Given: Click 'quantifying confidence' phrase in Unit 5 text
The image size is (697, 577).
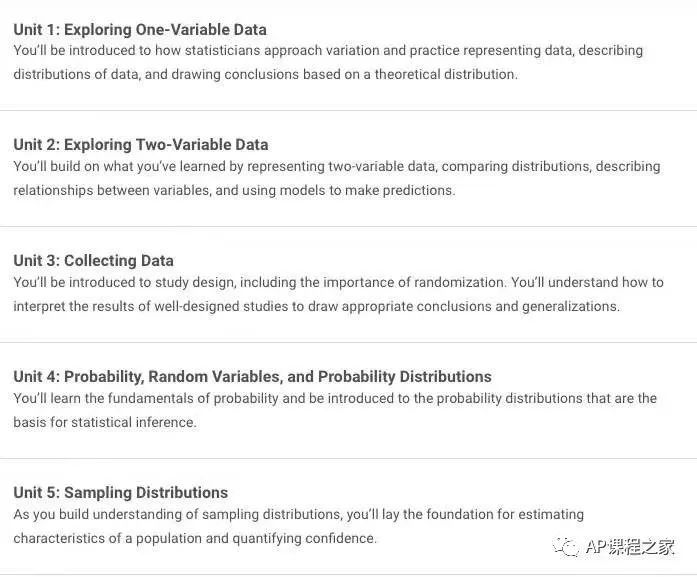Looking at the screenshot, I should 304,538.
